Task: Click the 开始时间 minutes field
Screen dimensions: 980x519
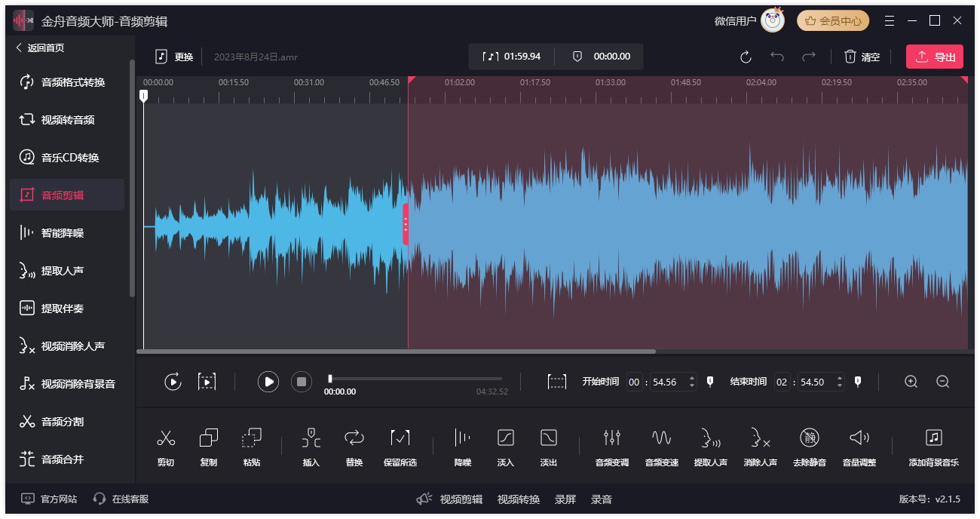Action: [634, 382]
